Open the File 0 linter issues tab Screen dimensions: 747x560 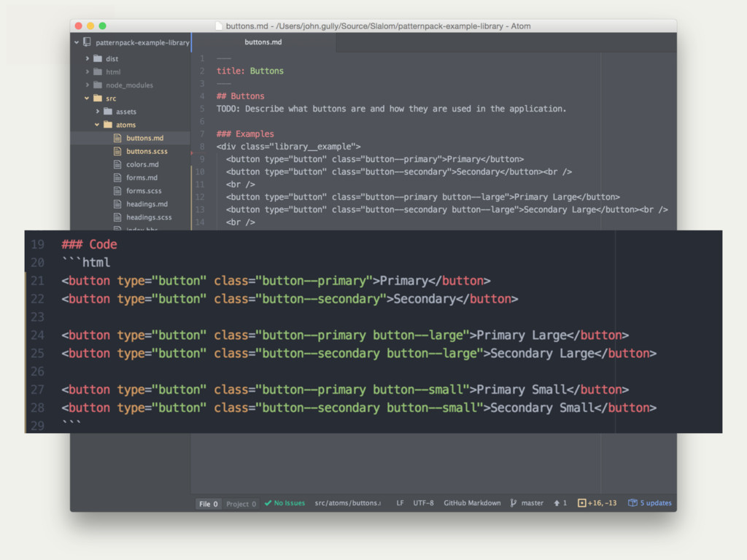208,504
